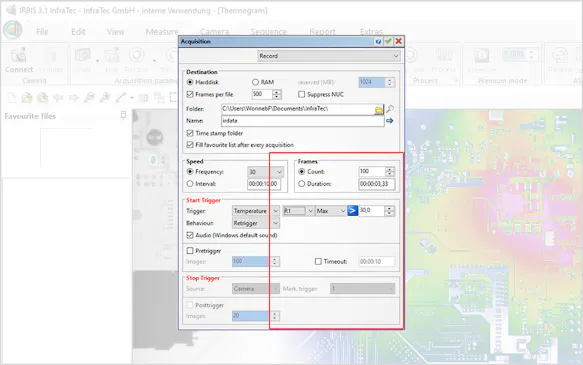Viewport: 583px width, 365px height.
Task: Select the Harddisk destination
Action: click(190, 82)
